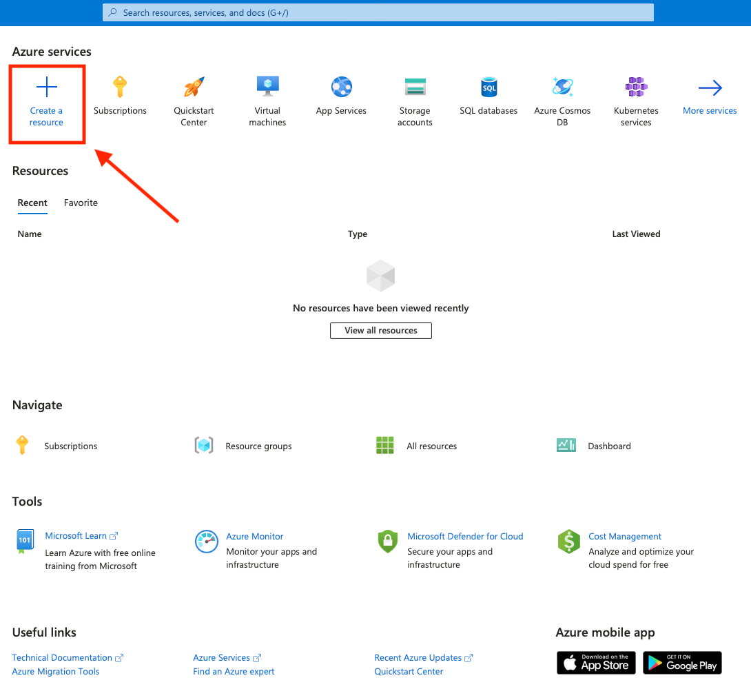Open Virtual machines service icon
This screenshot has width=751, height=700.
click(268, 86)
